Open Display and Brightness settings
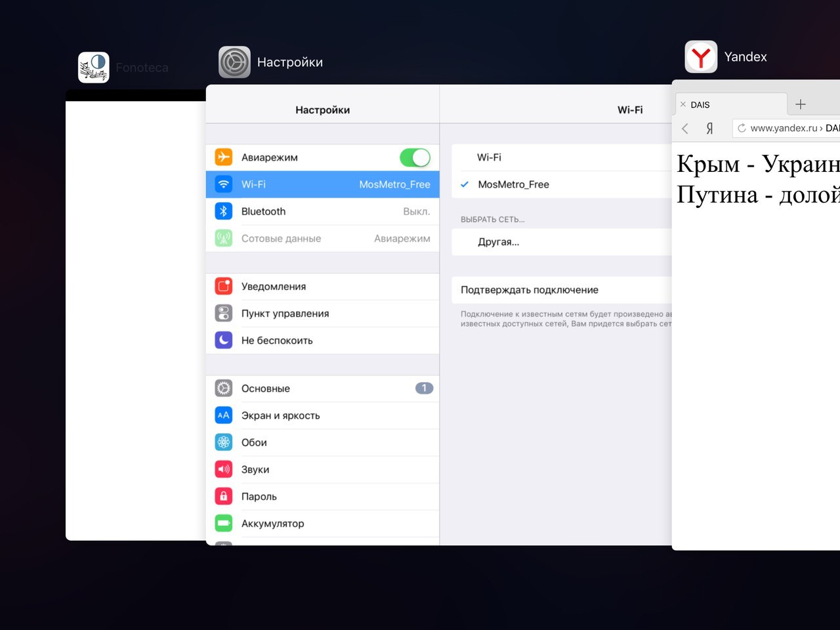 [322, 416]
